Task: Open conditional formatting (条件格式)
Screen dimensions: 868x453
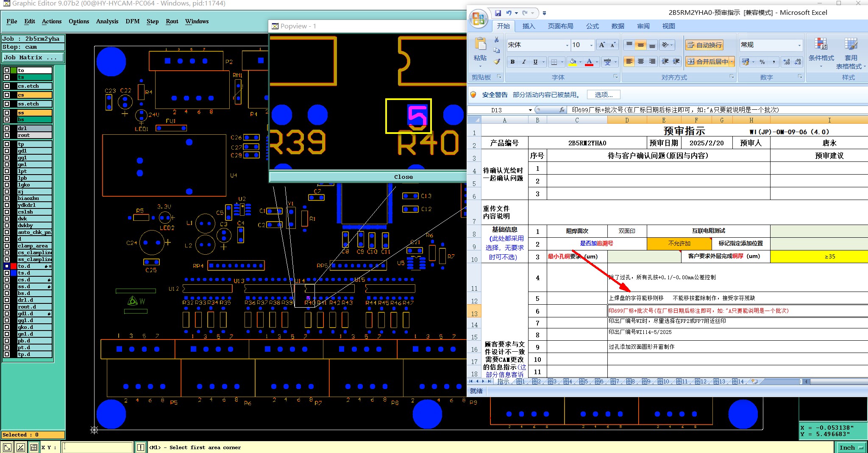Action: (x=821, y=53)
